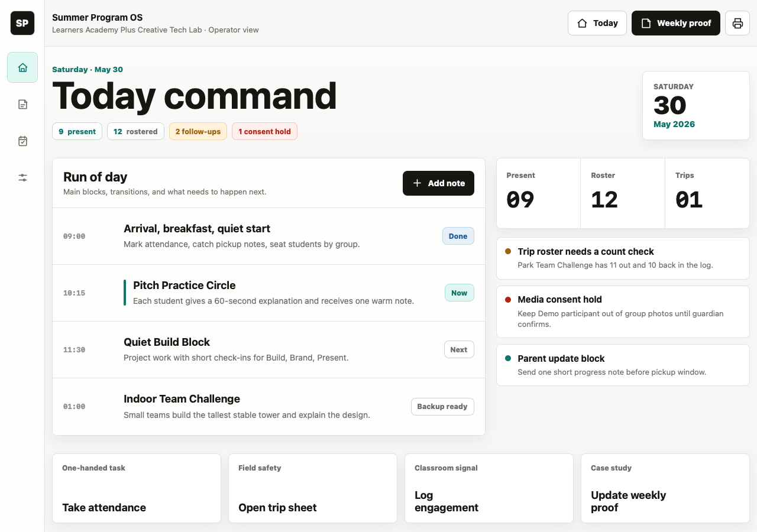Open the Weekly proof button
The height and width of the screenshot is (532, 757).
[x=676, y=23]
